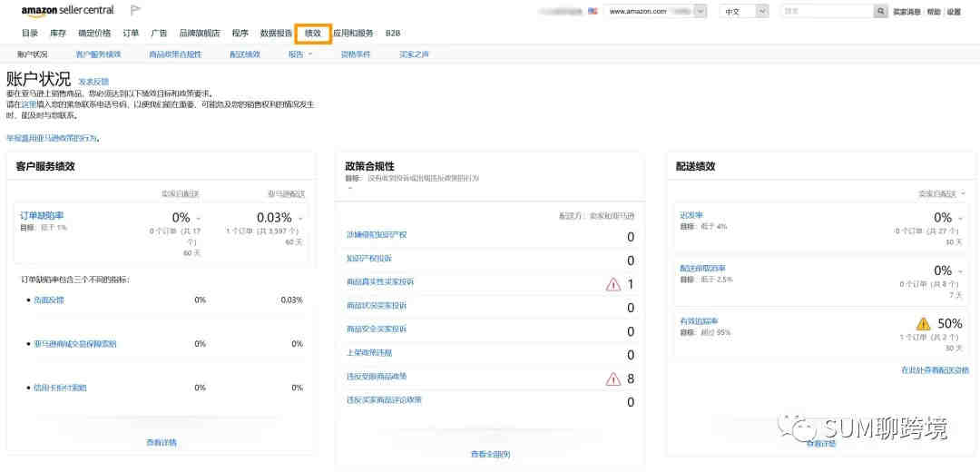Click the warning triangle beside count 1

point(613,284)
